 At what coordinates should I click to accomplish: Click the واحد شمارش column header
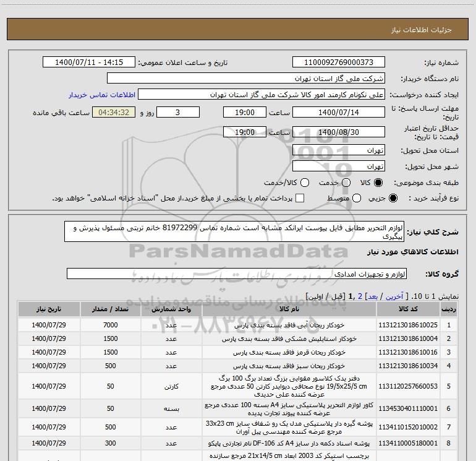click(x=171, y=309)
